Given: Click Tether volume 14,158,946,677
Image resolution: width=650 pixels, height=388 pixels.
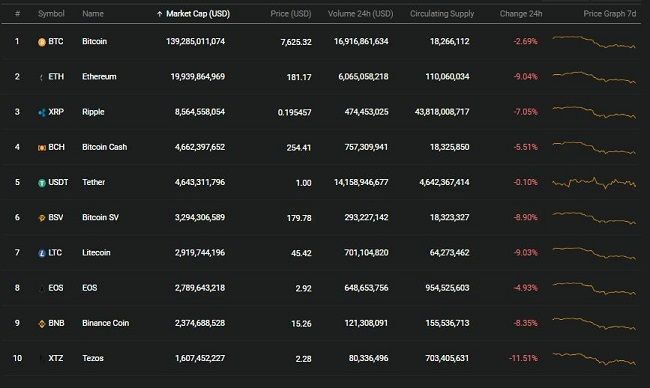Looking at the screenshot, I should [x=361, y=182].
